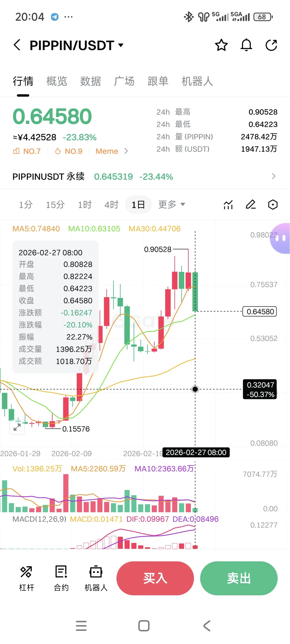Viewport: 290px width, 644px height.
Task: Expand the Meme category chevron
Action: tap(126, 151)
